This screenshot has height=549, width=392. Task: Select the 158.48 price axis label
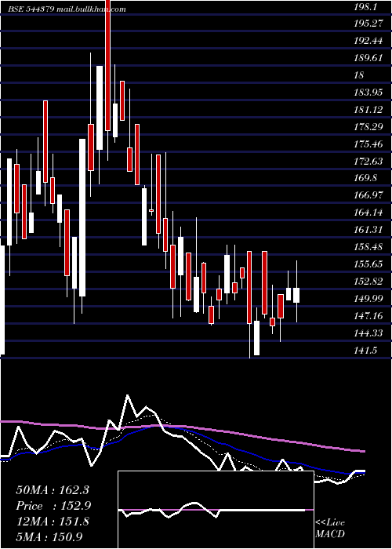pos(368,246)
